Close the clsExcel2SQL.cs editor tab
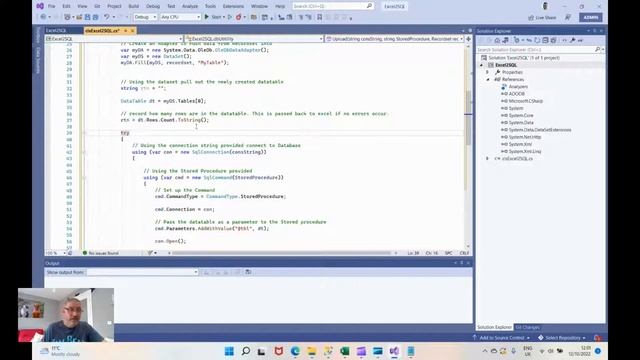 point(132,31)
